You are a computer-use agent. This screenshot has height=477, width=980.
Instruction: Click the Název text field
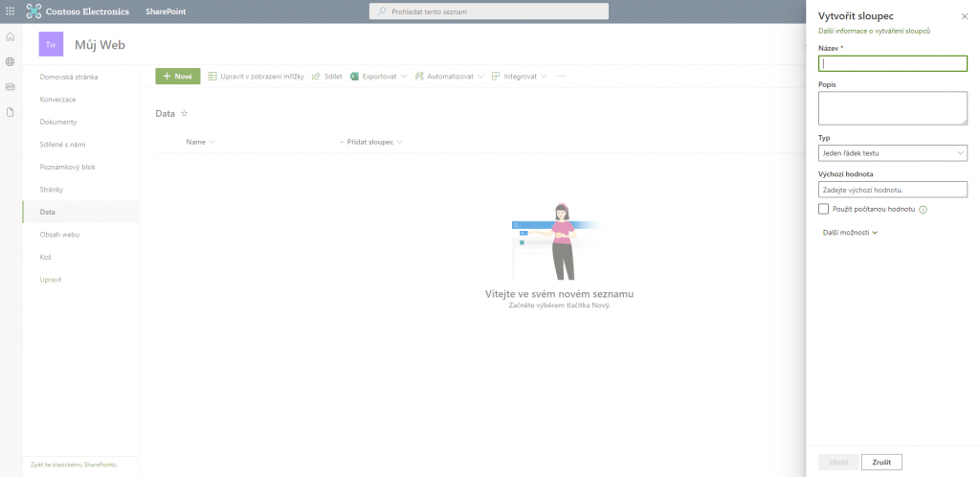coord(892,64)
